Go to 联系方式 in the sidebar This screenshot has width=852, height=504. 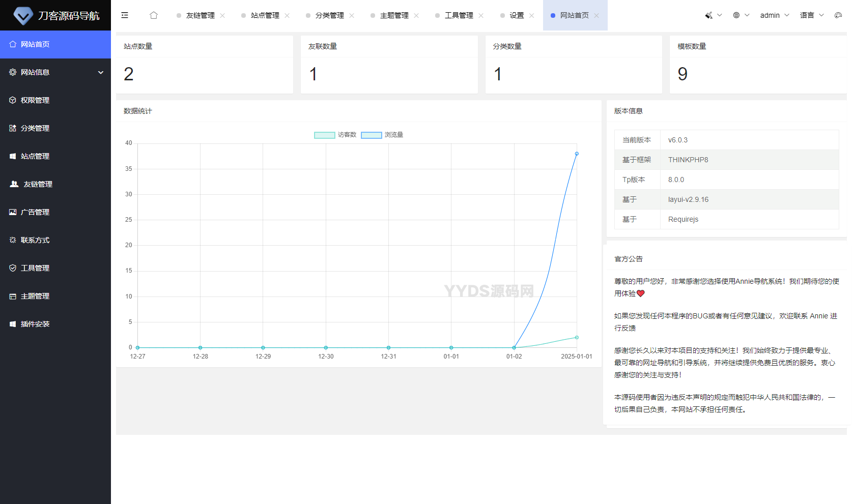[x=35, y=240]
